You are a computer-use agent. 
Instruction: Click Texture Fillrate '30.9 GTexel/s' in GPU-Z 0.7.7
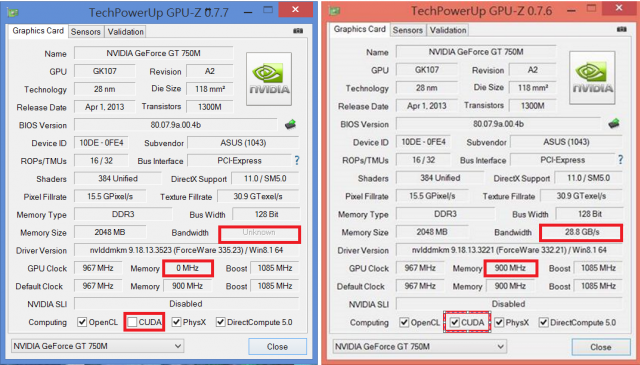pos(258,196)
